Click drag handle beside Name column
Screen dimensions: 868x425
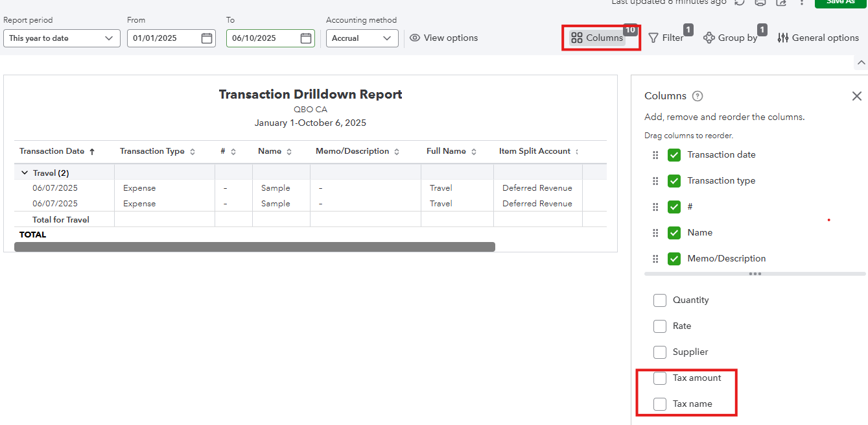[x=655, y=233]
